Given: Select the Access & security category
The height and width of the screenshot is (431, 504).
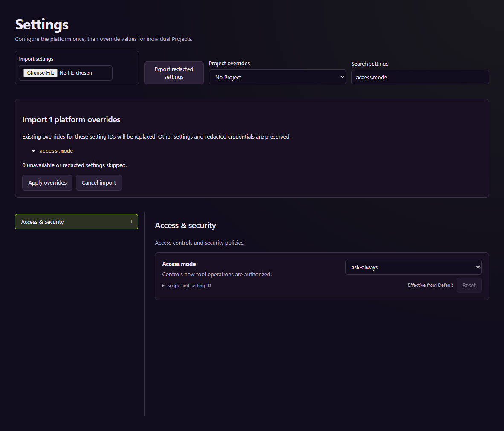Looking at the screenshot, I should [76, 222].
